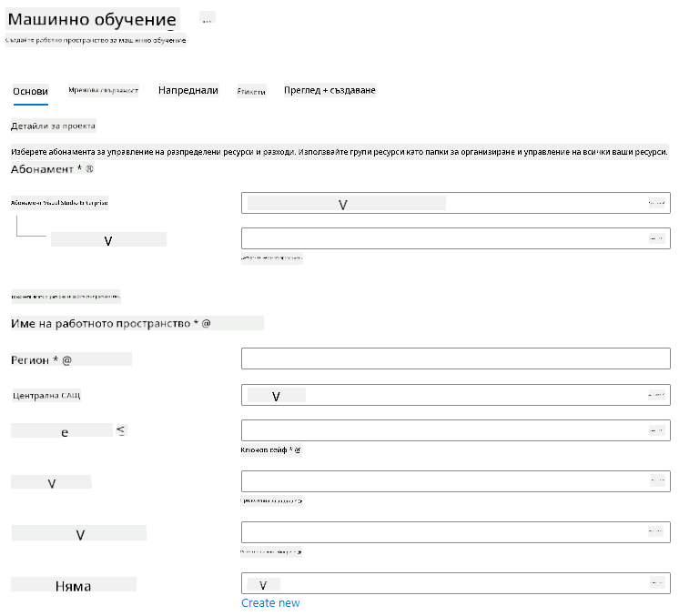The width and height of the screenshot is (679, 616).
Task: Open the Централна САЩ region dropdown
Action: 456,395
